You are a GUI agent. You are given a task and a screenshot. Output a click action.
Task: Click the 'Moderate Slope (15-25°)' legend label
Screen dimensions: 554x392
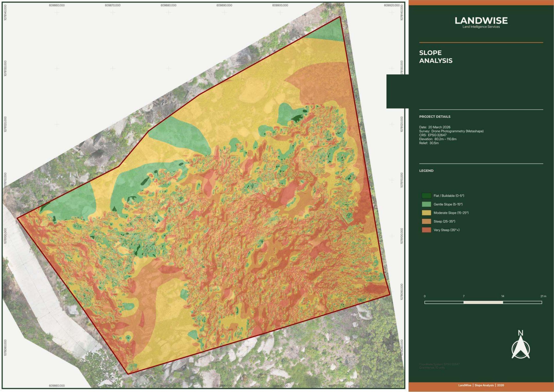click(451, 213)
